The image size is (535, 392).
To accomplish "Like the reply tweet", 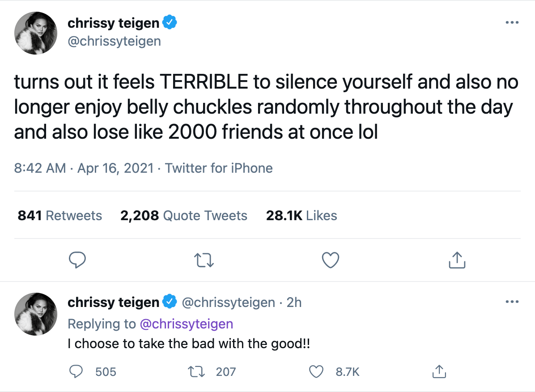I will [x=316, y=372].
